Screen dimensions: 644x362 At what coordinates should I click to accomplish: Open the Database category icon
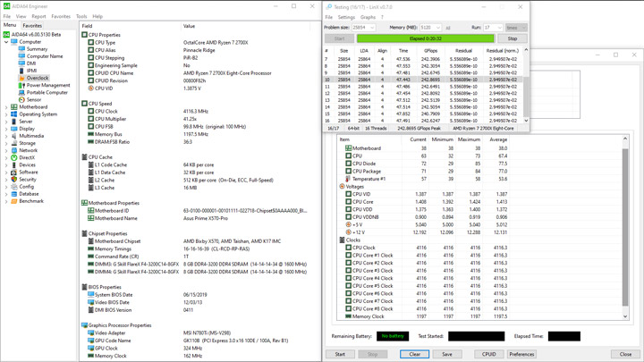coord(14,194)
